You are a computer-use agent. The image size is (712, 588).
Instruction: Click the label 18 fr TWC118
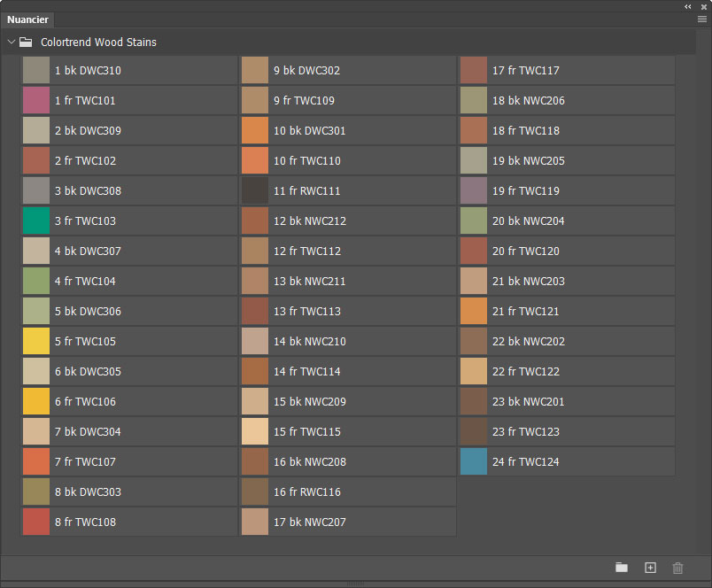[x=526, y=131]
